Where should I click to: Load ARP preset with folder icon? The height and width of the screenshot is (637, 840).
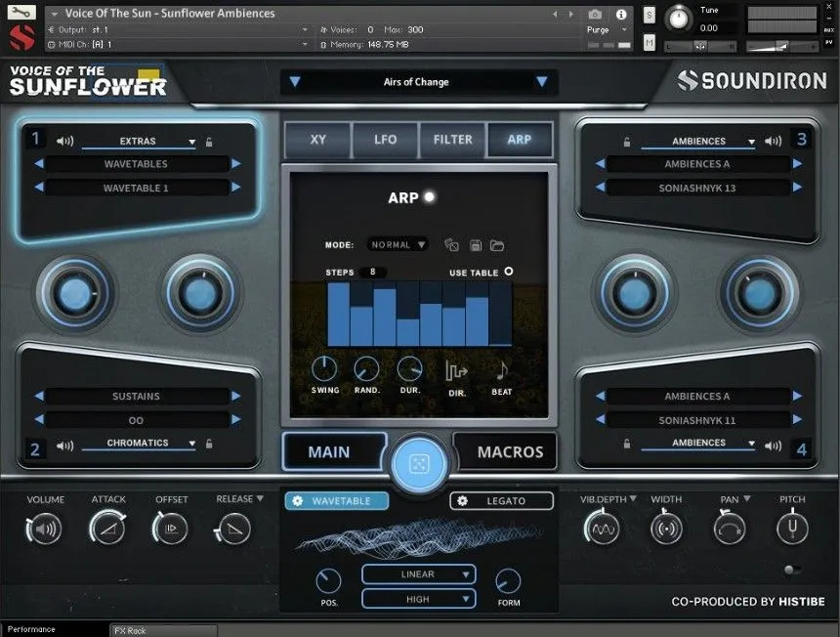tap(497, 245)
